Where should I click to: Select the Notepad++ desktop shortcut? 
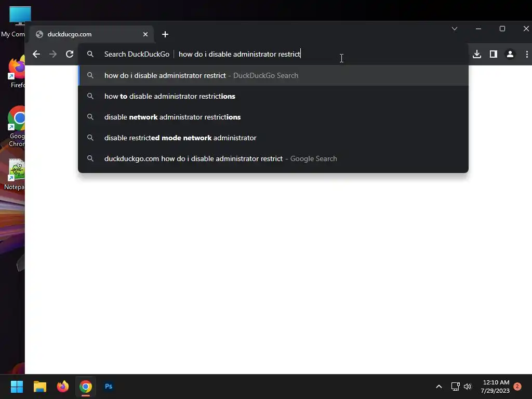pos(15,174)
